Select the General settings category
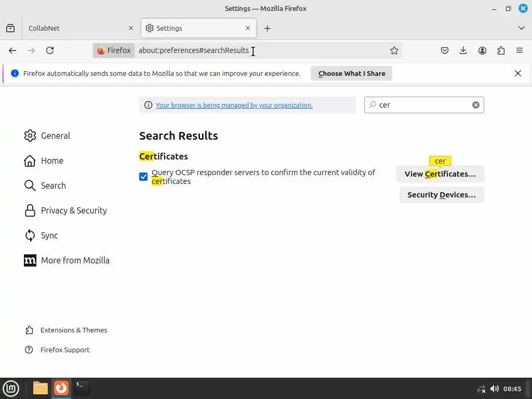 55,136
